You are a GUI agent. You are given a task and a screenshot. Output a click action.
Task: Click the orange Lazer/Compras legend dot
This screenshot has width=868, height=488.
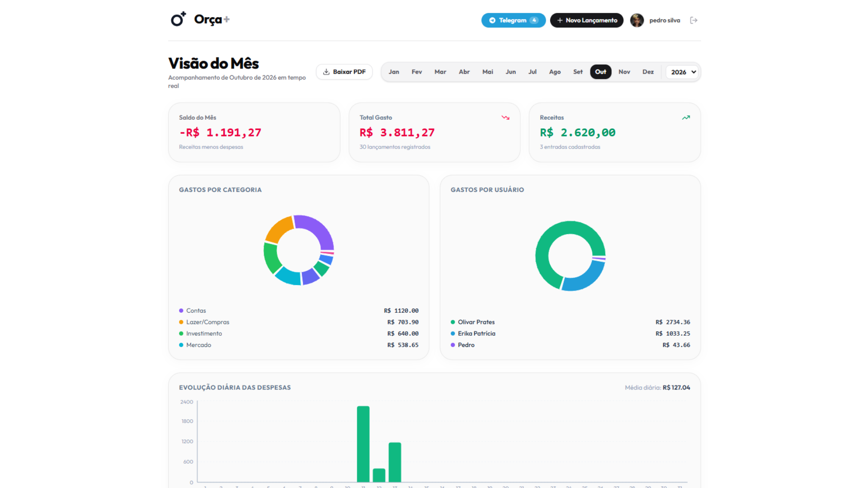coord(181,322)
